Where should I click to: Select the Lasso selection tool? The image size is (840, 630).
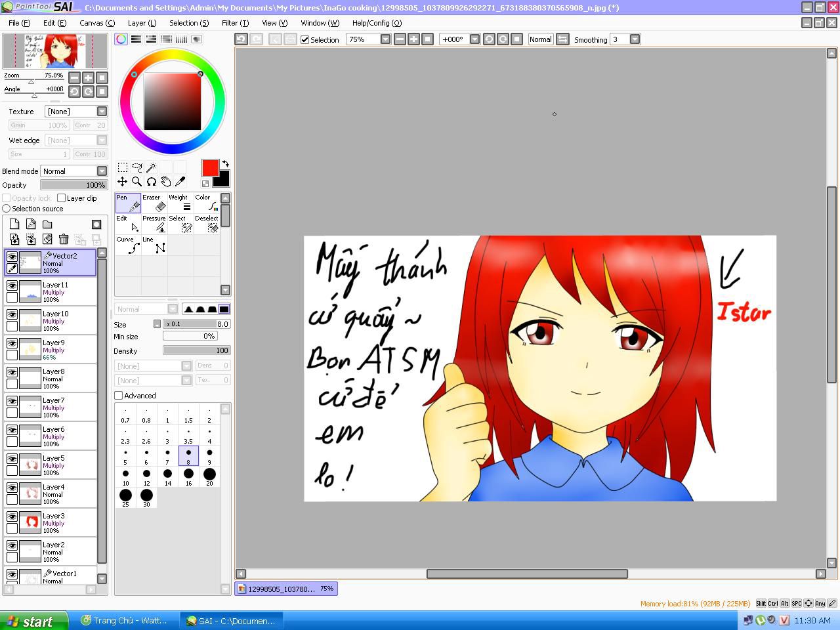[x=136, y=167]
